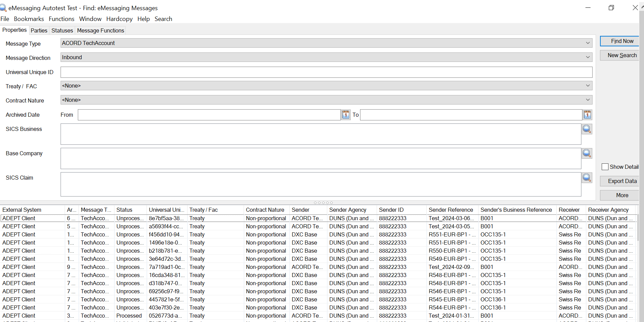Open the Contract Nature dropdown
Viewport: 644px width, 322px height.
588,100
